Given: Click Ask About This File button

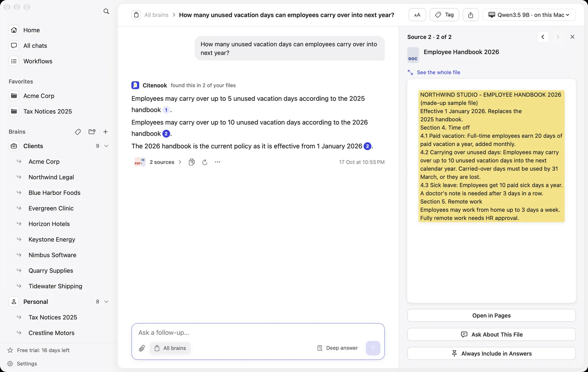Looking at the screenshot, I should 491,335.
